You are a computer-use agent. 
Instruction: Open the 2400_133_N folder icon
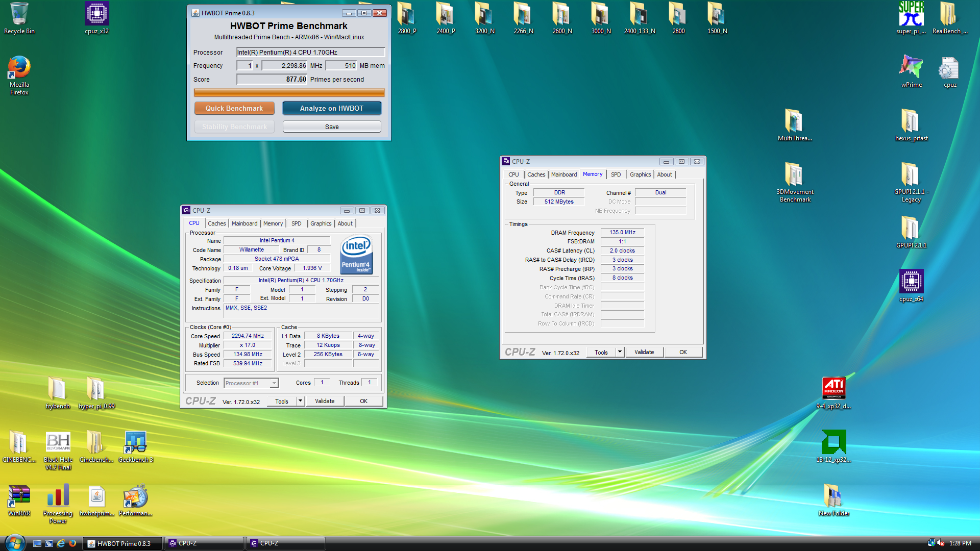pyautogui.click(x=640, y=18)
